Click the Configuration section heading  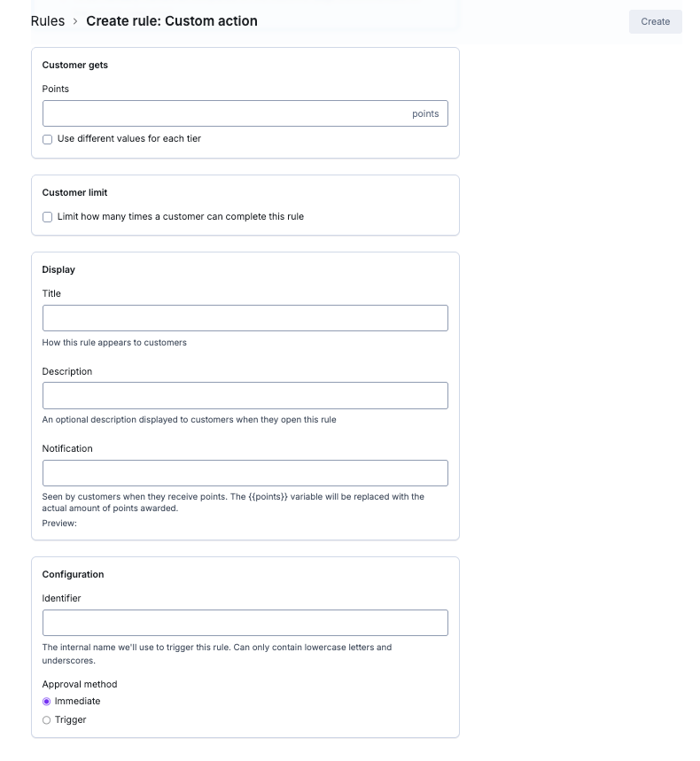click(73, 575)
